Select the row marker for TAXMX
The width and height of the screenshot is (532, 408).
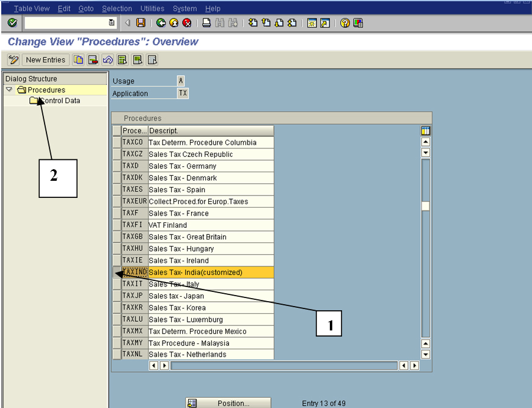[117, 331]
